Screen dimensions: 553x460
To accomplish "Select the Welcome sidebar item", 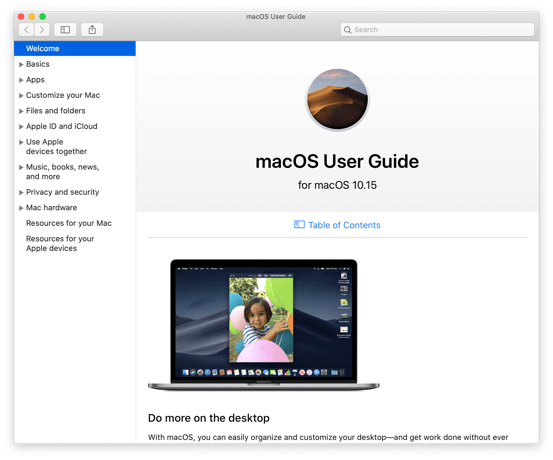I will point(75,49).
